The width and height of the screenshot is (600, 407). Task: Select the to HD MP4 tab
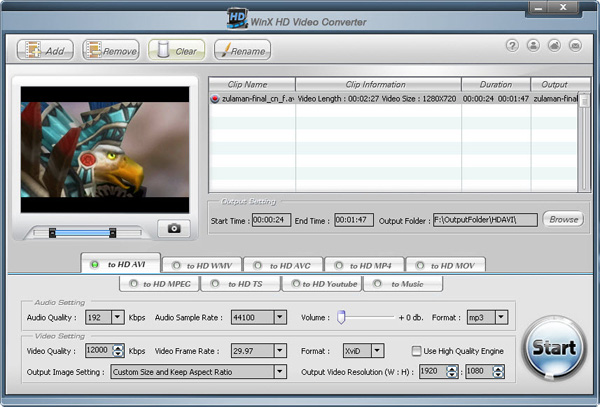tap(364, 265)
